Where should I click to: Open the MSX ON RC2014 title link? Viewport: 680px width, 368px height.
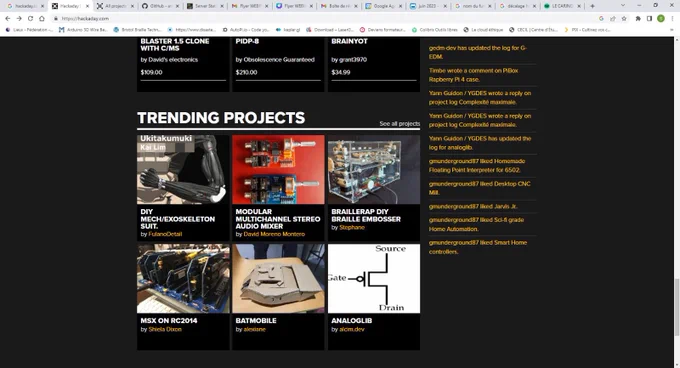(169, 321)
